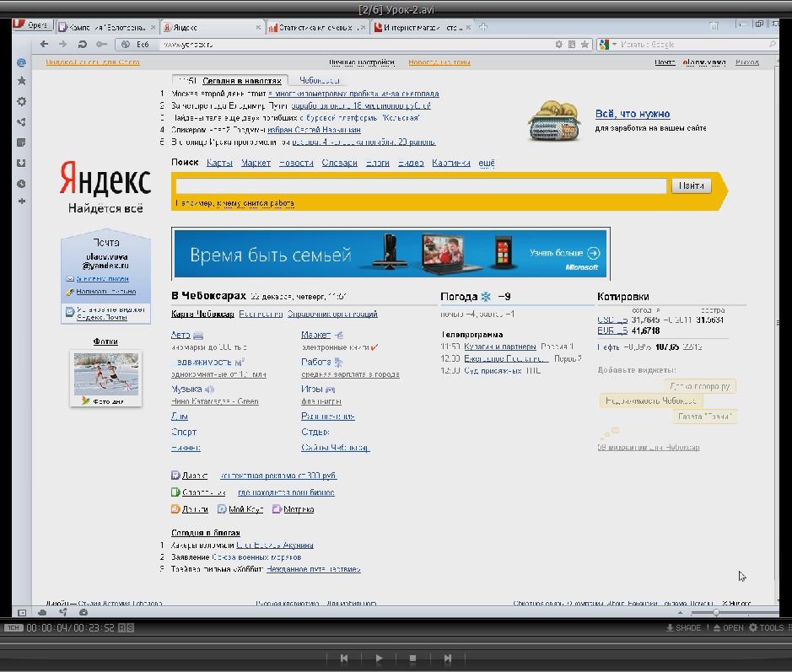Open the history clock panel in the sidebar

21,184
